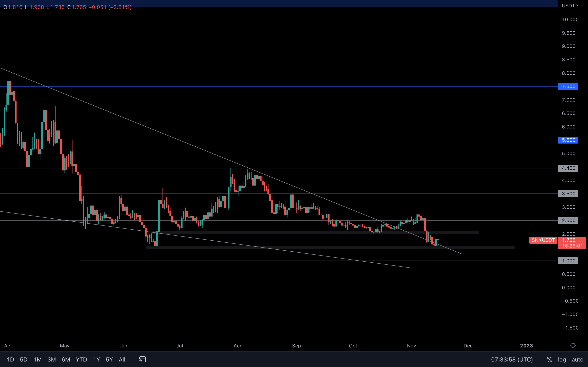The height and width of the screenshot is (367, 588).
Task: Open the go-to-date calendar icon
Action: pos(142,359)
